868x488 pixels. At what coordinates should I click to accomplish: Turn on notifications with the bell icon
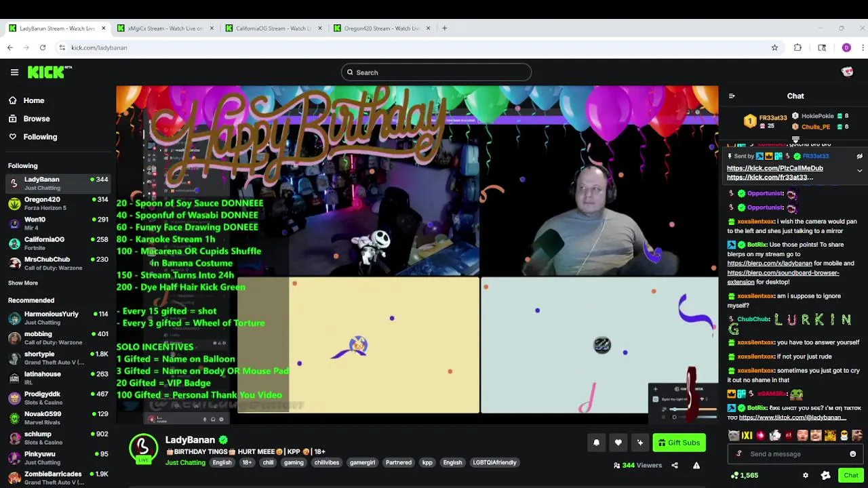click(x=596, y=443)
